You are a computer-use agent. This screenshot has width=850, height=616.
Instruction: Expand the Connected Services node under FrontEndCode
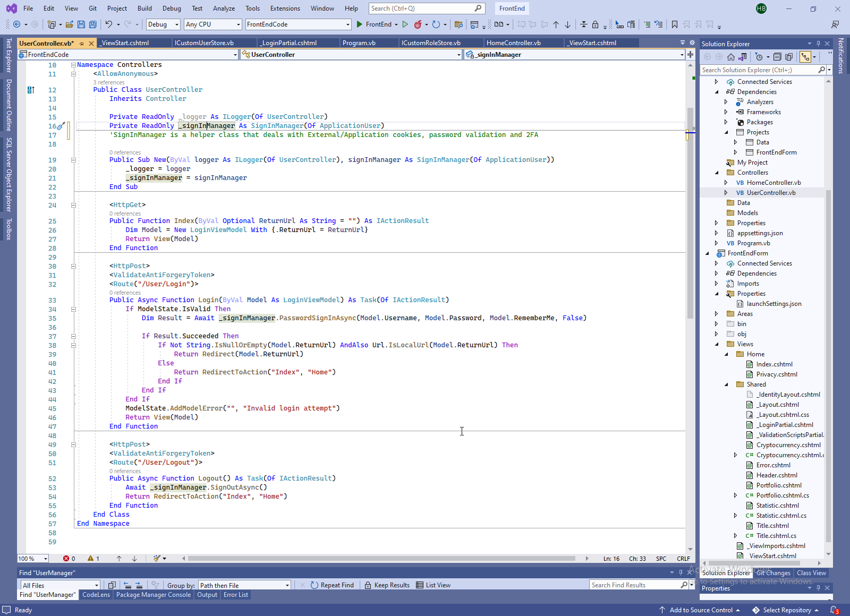coord(716,82)
